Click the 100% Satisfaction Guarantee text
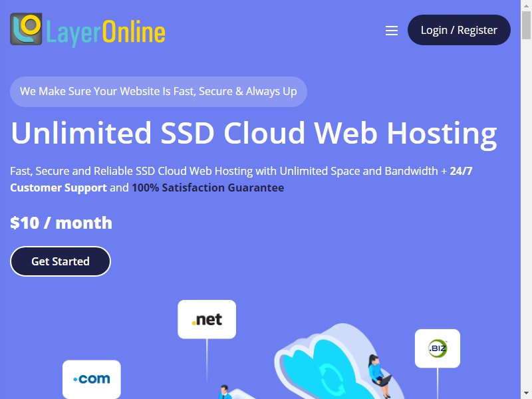 tap(207, 188)
